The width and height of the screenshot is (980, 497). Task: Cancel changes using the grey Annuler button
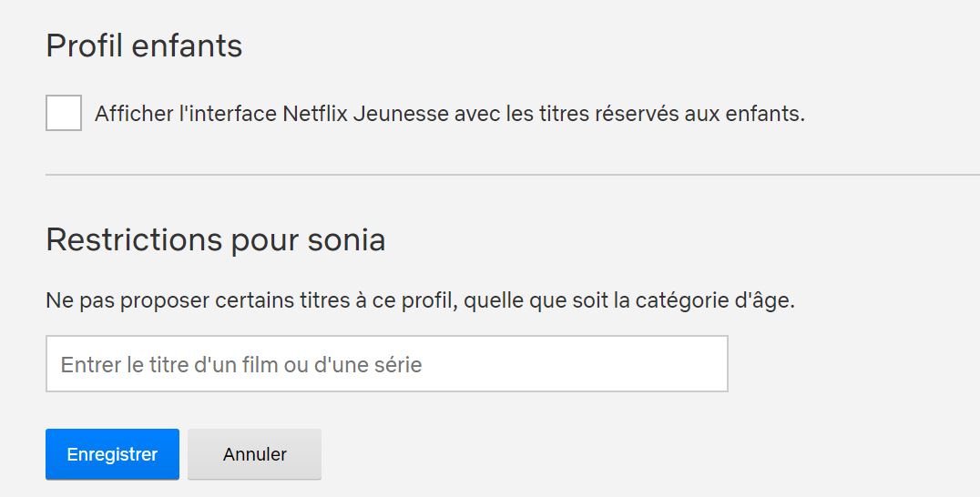254,454
